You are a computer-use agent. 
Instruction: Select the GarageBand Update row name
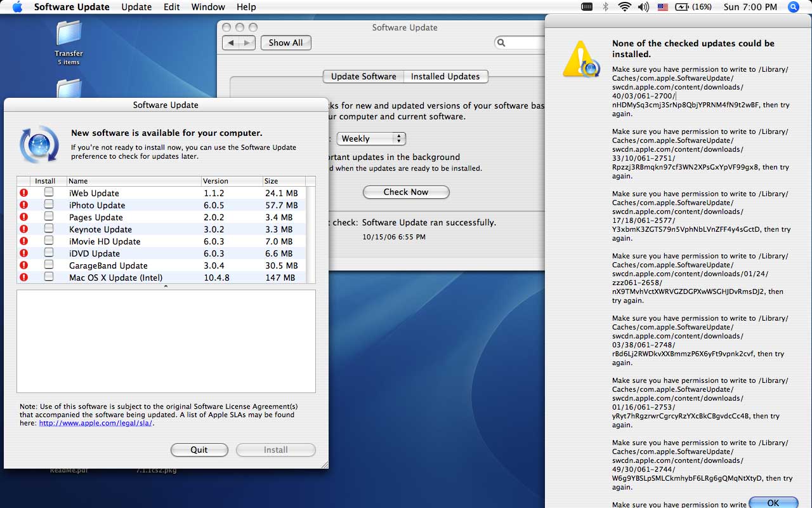[x=108, y=265]
